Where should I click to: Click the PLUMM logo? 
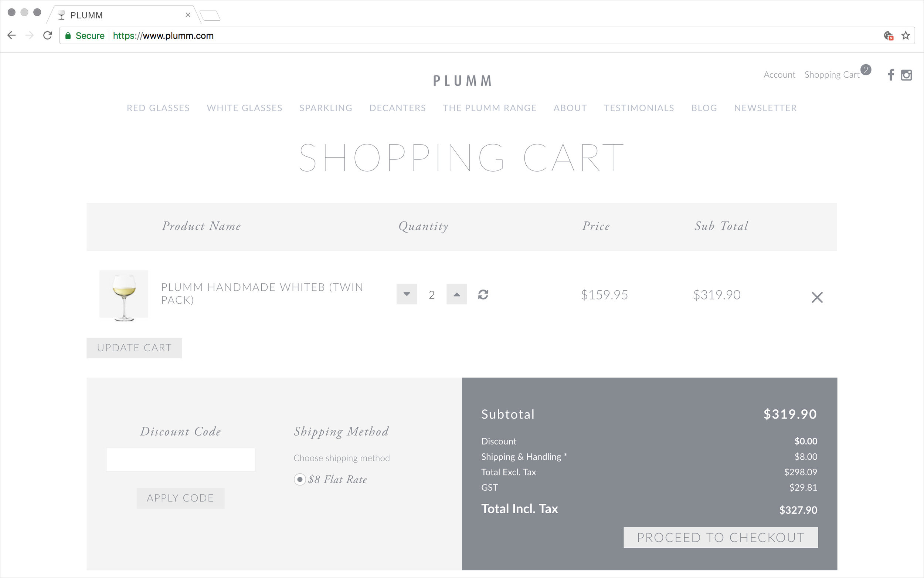tap(462, 81)
